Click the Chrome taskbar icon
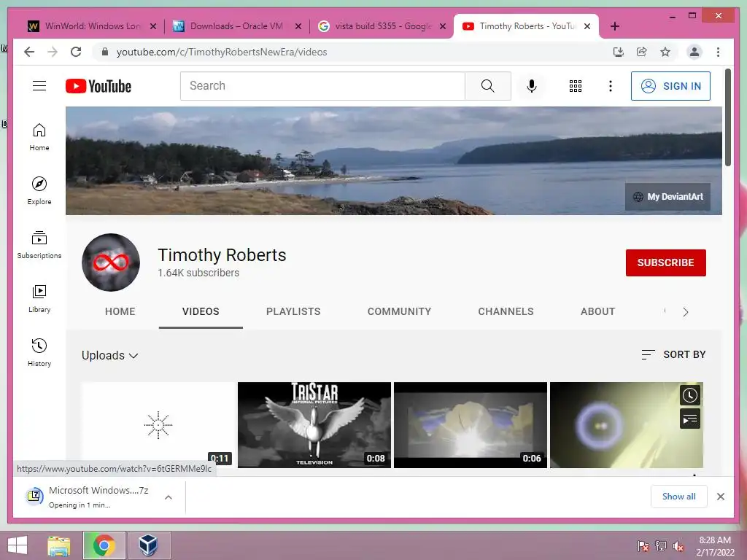This screenshot has width=747, height=560. (x=104, y=545)
